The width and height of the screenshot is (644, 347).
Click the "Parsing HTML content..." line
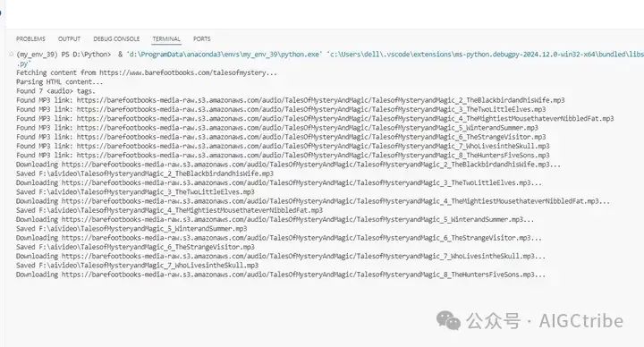click(60, 81)
